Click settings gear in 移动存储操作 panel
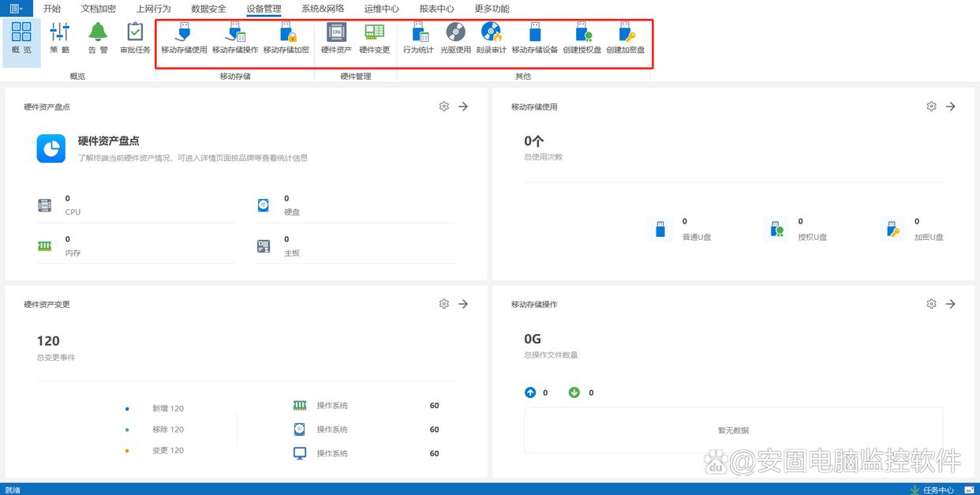 932,304
